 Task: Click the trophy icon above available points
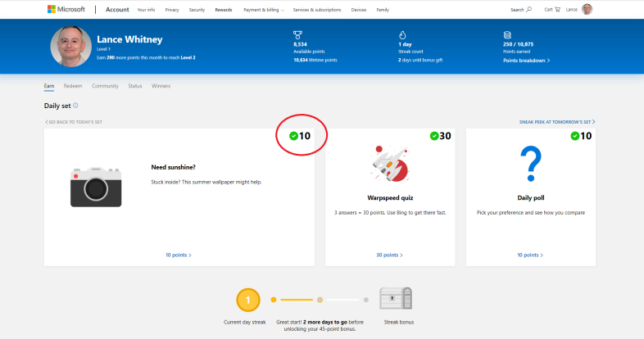tap(297, 35)
